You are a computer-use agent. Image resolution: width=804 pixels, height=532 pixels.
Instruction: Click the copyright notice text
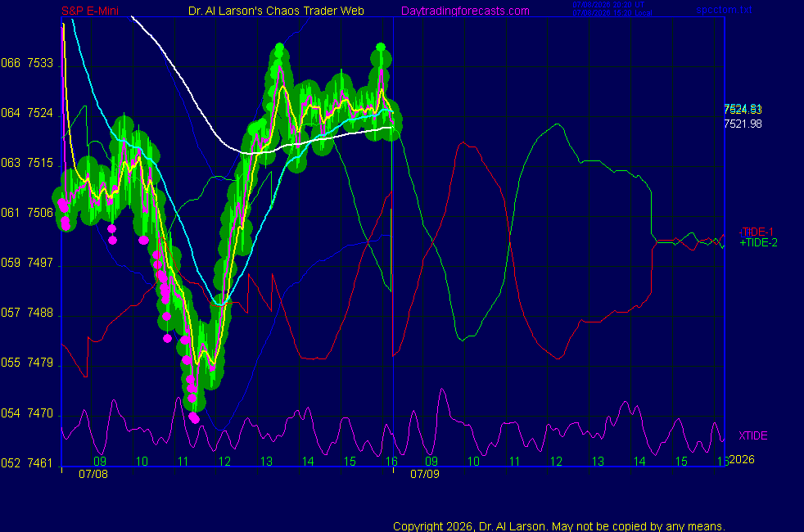(x=559, y=526)
